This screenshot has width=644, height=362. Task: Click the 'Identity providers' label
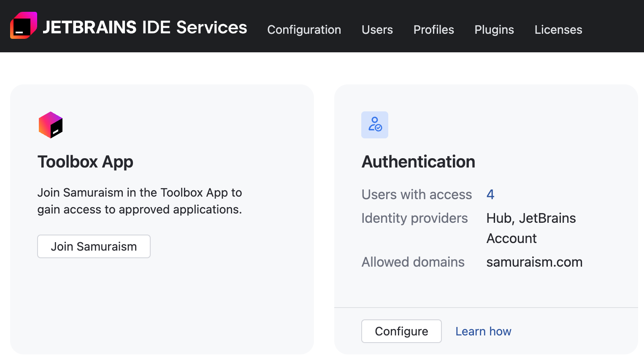click(x=414, y=218)
